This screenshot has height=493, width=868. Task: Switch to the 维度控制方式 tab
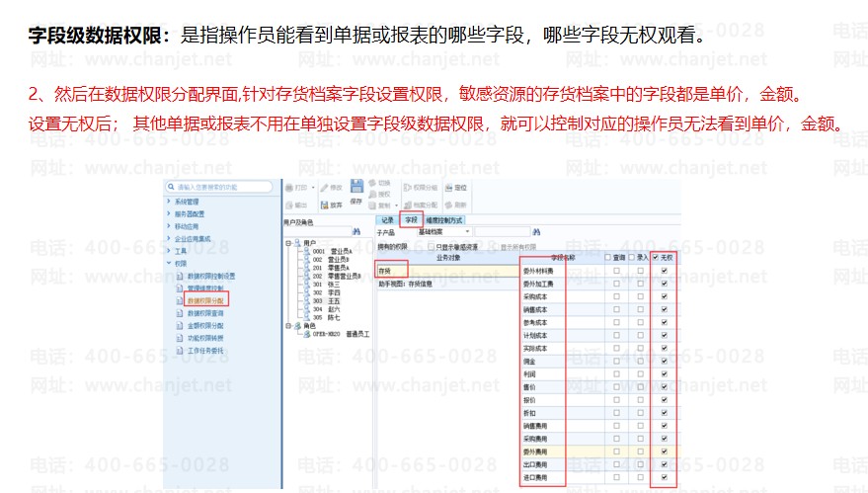tap(444, 219)
